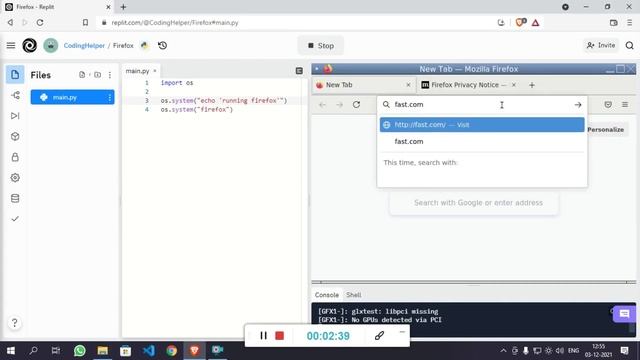This screenshot has width=640, height=360.
Task: Open Secrets lock icon
Action: coord(15,157)
